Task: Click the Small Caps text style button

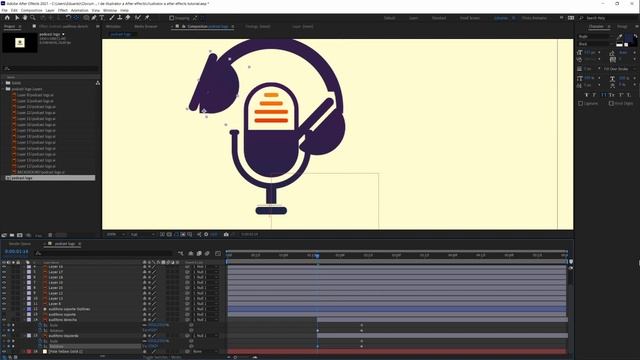Action: tap(612, 95)
